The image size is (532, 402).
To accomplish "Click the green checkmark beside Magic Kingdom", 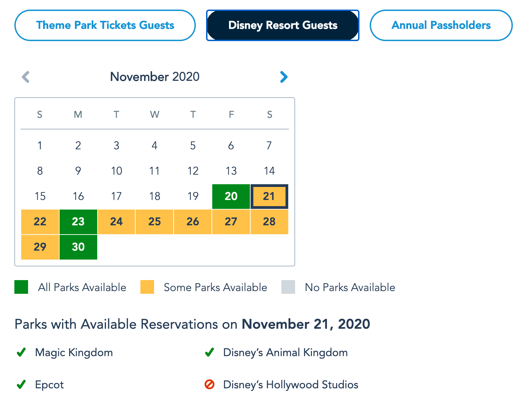I will [21, 352].
